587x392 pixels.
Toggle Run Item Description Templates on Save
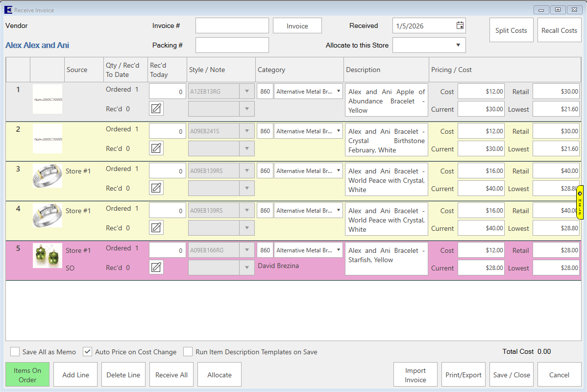188,352
